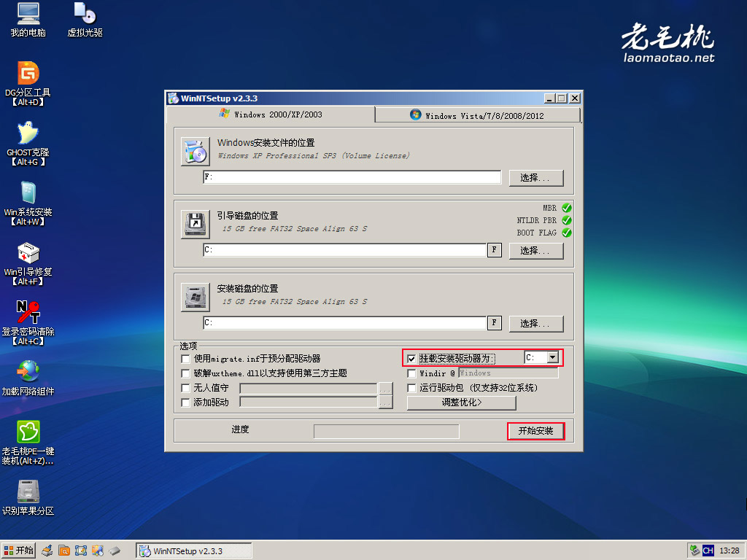Launch 登录密码清除 NT key icon

pyautogui.click(x=28, y=323)
